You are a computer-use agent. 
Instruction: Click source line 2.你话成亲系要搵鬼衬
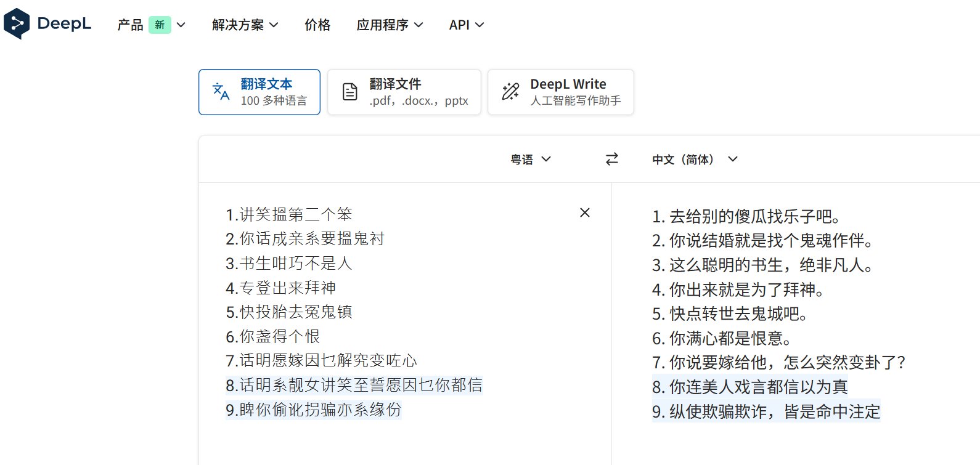305,238
